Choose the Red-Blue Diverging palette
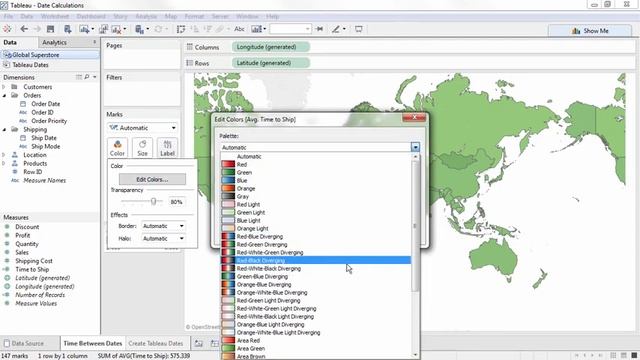 (x=316, y=237)
